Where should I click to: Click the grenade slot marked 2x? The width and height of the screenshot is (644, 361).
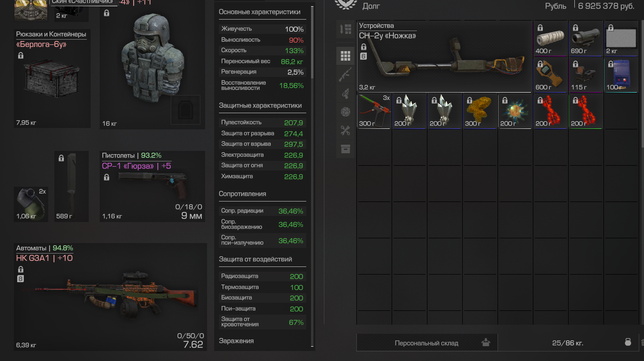[x=31, y=204]
